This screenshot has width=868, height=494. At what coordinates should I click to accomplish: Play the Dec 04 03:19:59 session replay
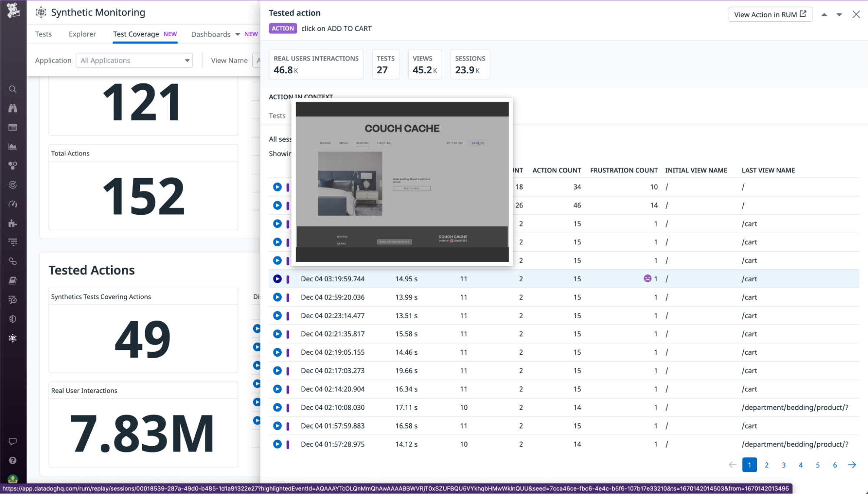277,279
